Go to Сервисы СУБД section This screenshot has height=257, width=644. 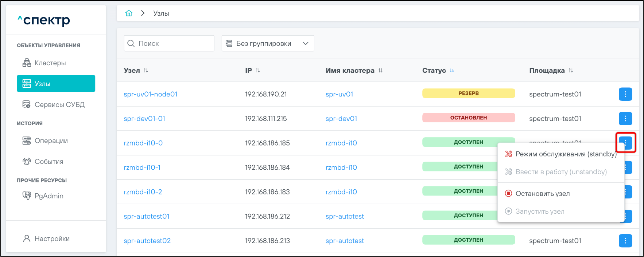click(59, 105)
